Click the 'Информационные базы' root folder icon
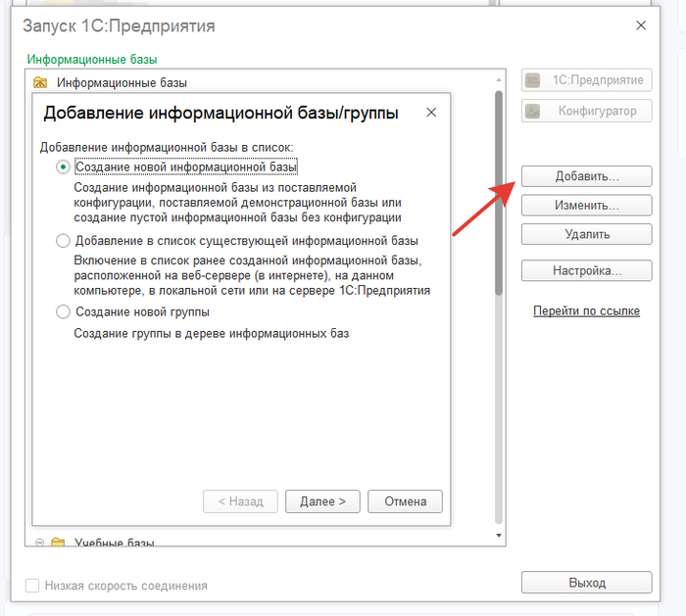 pos(40,82)
